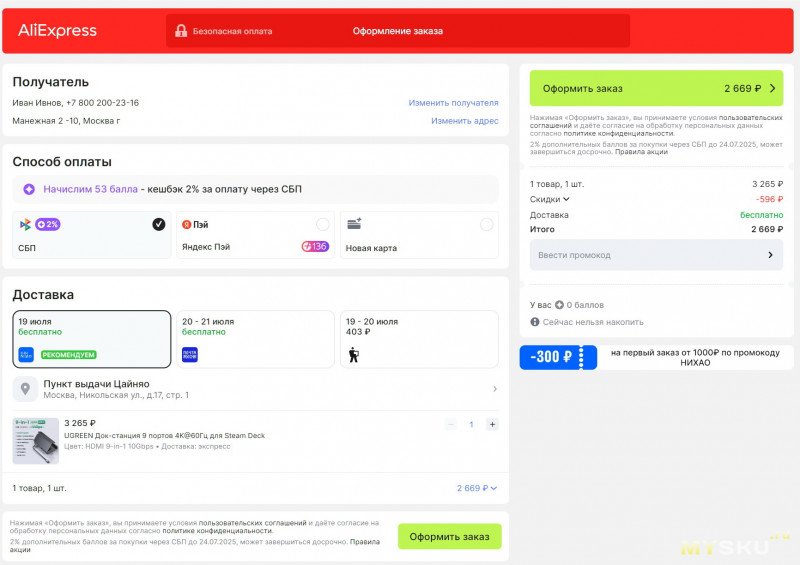Open the UGREEN dock station thumbnail
Screen dimensions: 800x565
coord(36,441)
